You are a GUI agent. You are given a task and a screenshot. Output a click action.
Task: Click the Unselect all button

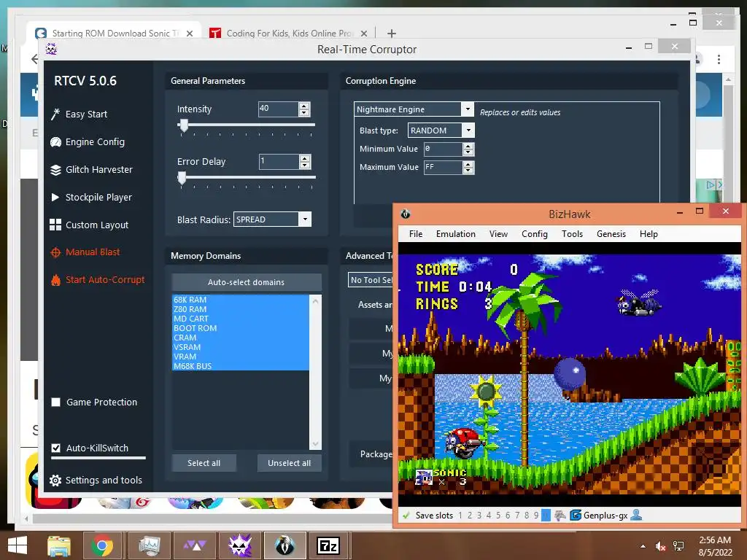click(289, 463)
